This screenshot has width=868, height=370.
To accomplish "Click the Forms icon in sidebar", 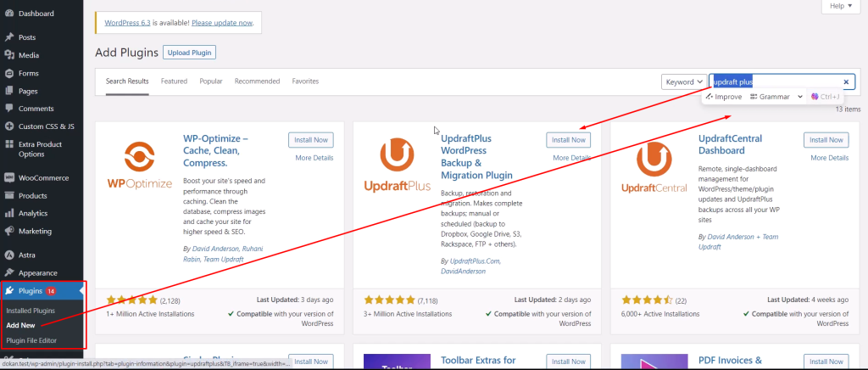I will pos(8,73).
